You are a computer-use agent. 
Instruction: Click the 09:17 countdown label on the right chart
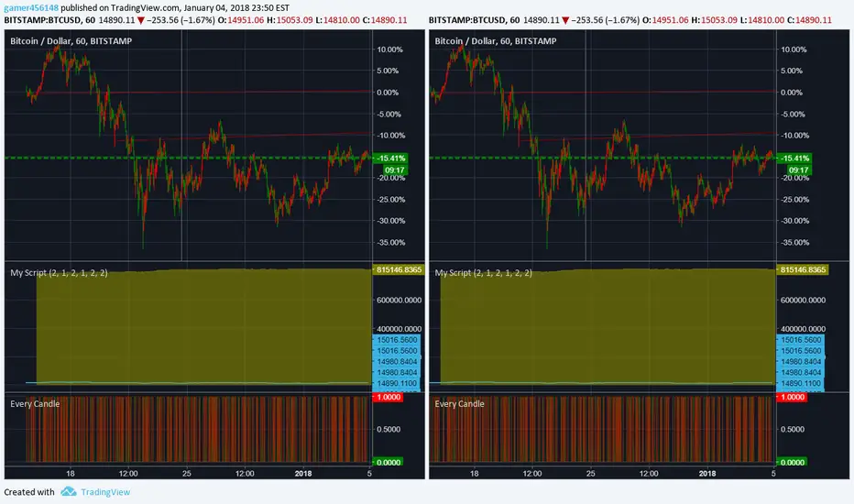pyautogui.click(x=798, y=170)
